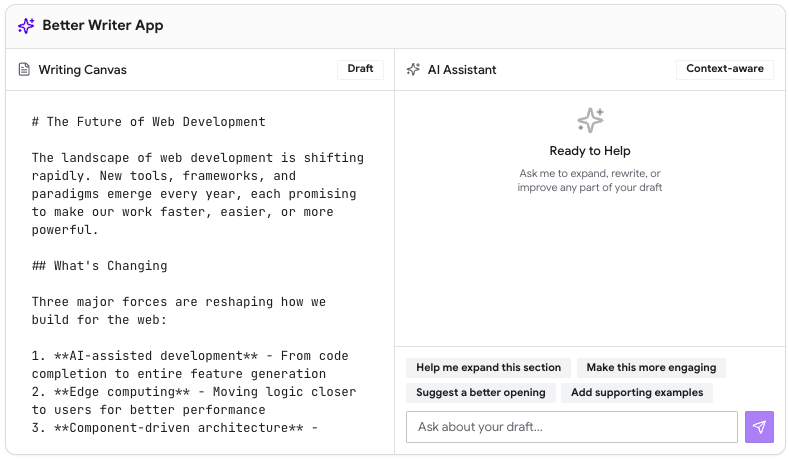Click the Writing Canvas panel title
789x460 pixels.
pos(82,70)
